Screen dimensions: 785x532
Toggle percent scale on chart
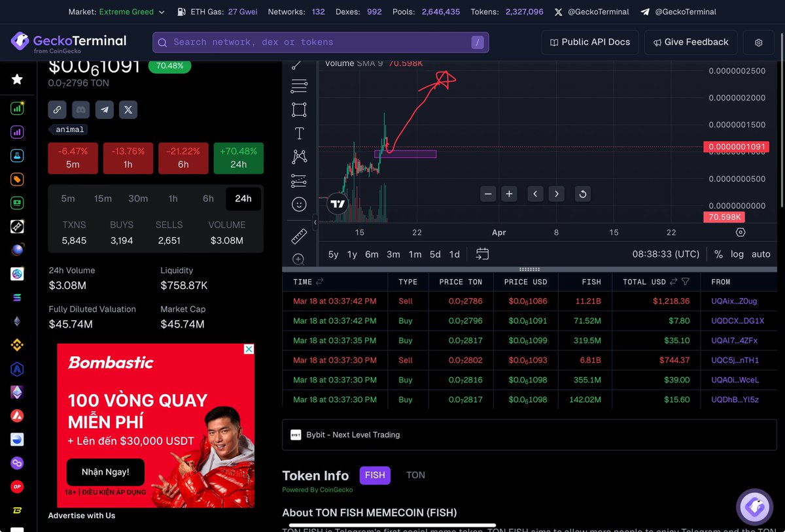[x=718, y=254]
